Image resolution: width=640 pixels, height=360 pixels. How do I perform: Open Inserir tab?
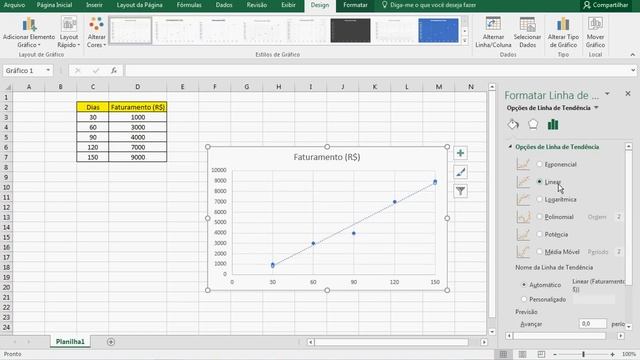(94, 5)
